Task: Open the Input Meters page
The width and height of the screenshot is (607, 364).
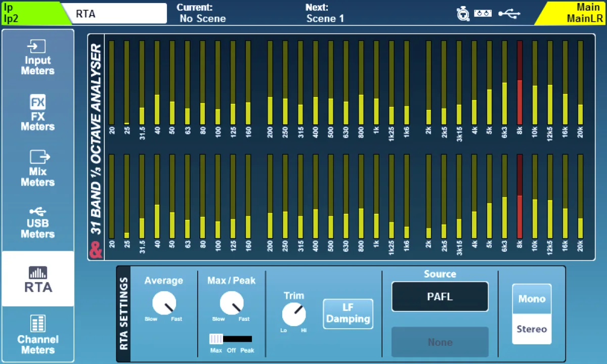Action: [38, 58]
